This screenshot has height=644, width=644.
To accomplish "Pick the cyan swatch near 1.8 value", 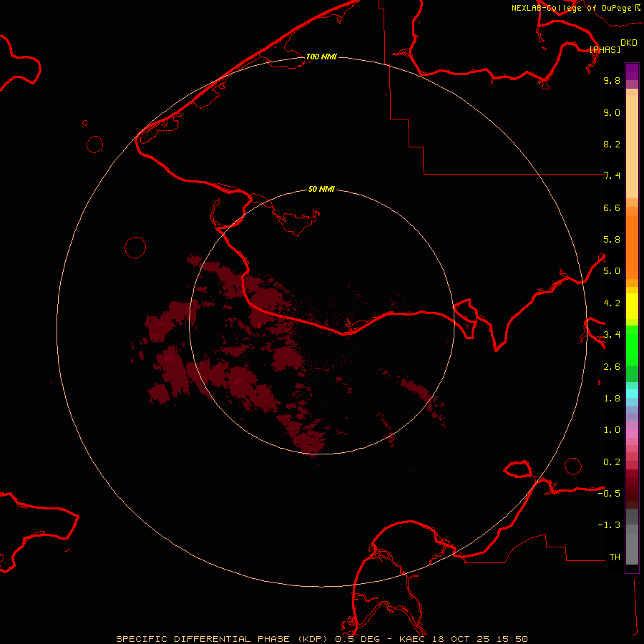I will [x=632, y=393].
